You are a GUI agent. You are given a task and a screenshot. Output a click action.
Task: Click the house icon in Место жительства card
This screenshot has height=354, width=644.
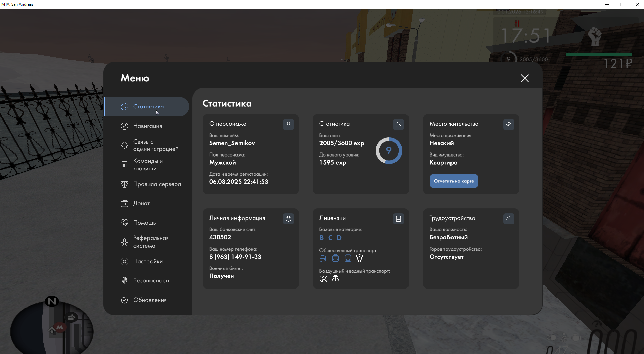pyautogui.click(x=509, y=124)
